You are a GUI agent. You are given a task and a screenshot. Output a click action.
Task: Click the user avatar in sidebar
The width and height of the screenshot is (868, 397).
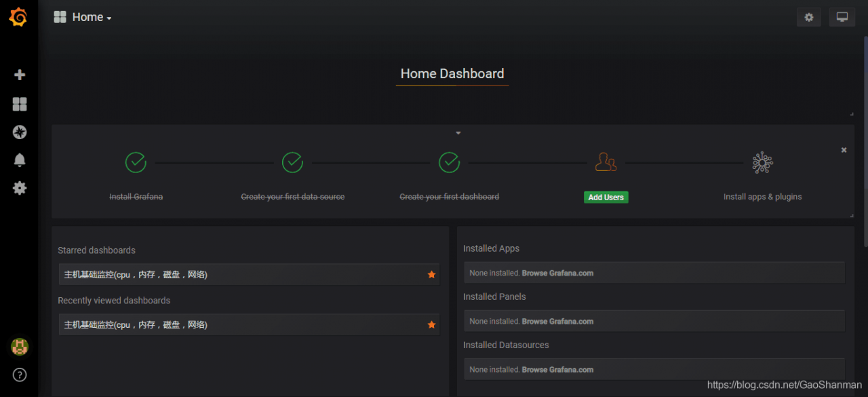(20, 347)
